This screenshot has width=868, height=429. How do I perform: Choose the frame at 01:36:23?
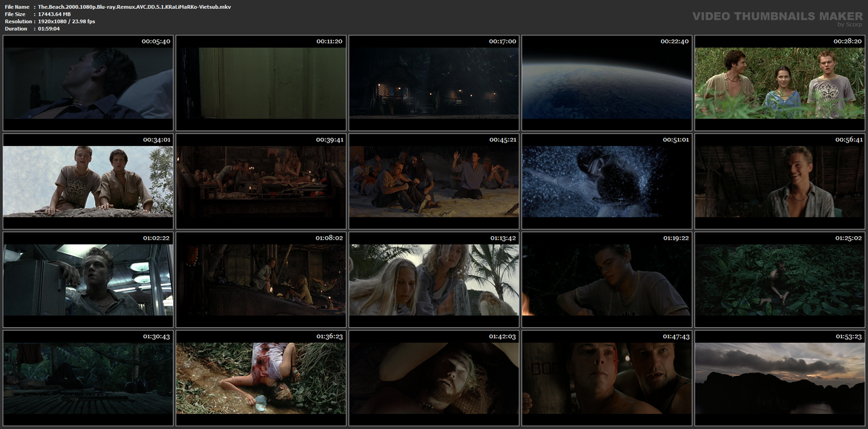pos(261,378)
